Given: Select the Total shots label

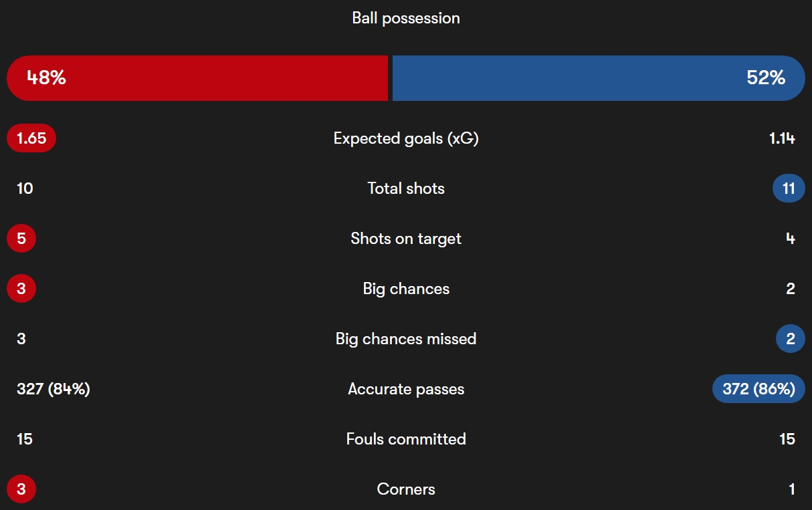Looking at the screenshot, I should (x=406, y=188).
